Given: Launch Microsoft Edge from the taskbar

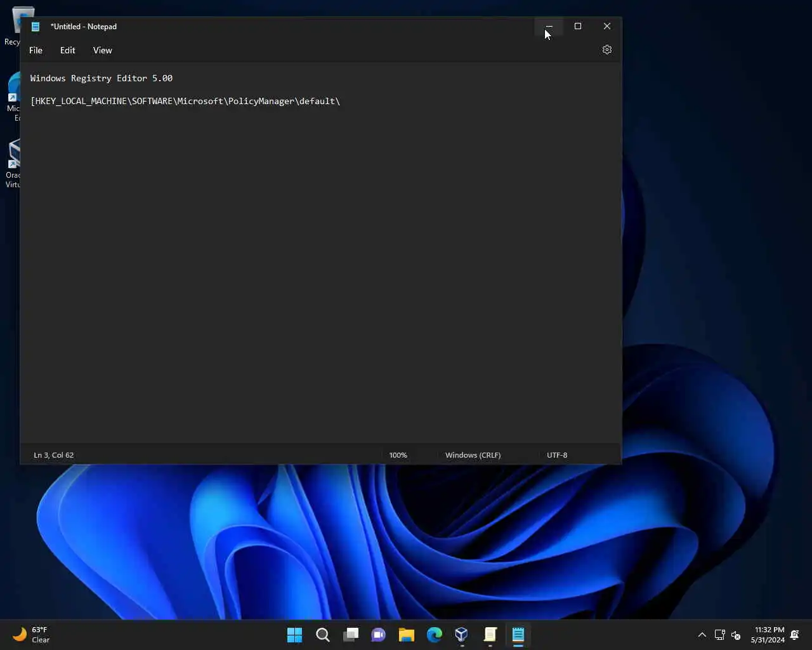Looking at the screenshot, I should tap(435, 635).
